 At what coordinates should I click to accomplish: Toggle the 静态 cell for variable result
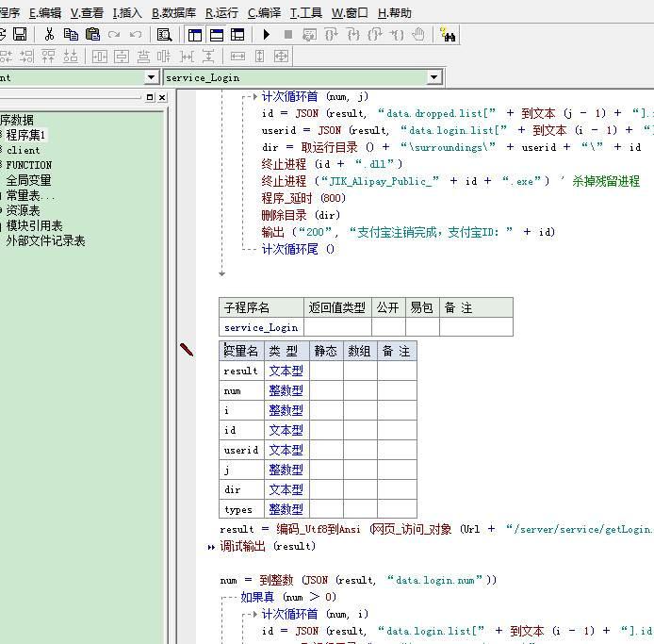(326, 371)
